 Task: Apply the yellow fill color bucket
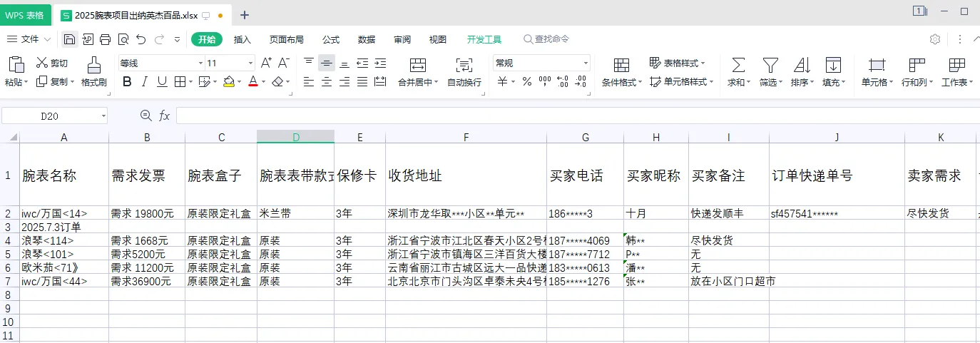[228, 82]
